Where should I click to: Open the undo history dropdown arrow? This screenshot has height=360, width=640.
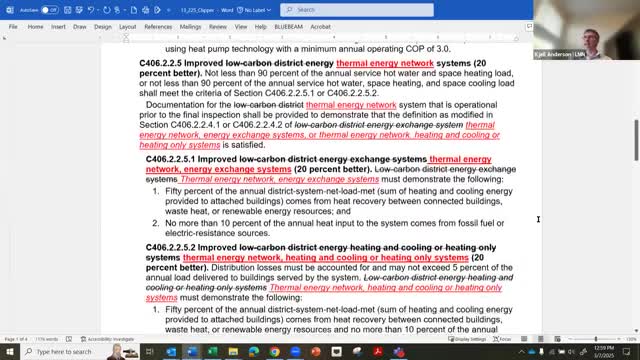98,10
